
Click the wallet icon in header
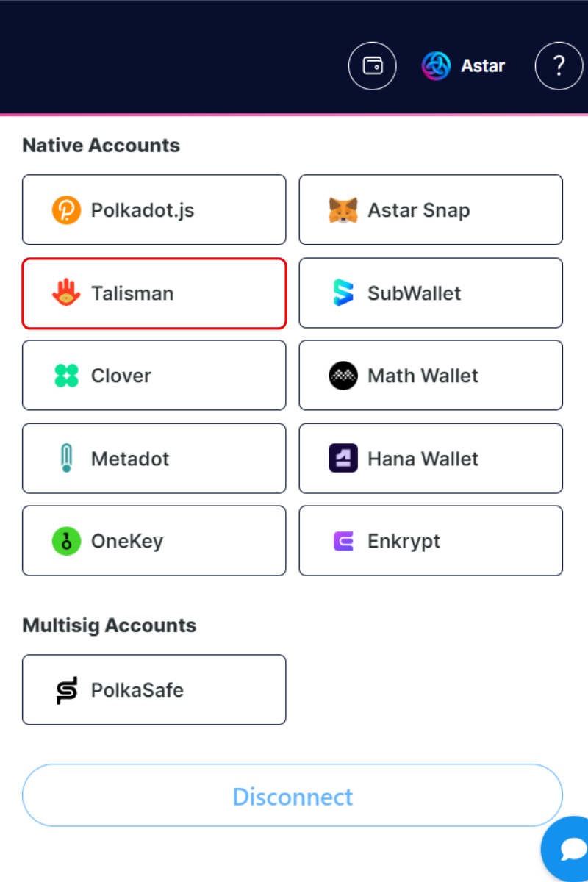[372, 66]
